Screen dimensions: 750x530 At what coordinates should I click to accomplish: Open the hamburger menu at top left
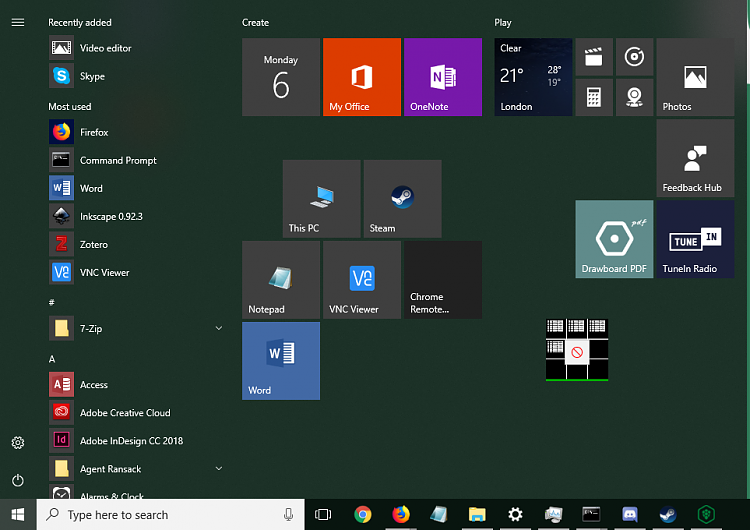(x=18, y=22)
